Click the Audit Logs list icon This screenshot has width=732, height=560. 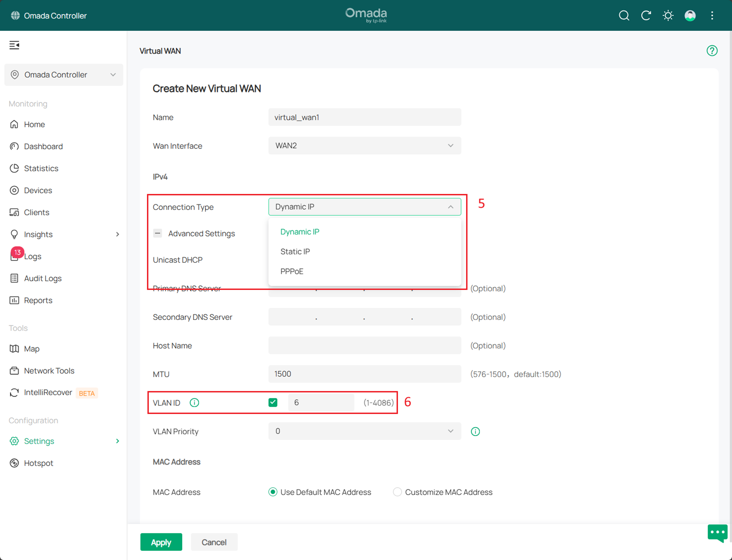[14, 278]
